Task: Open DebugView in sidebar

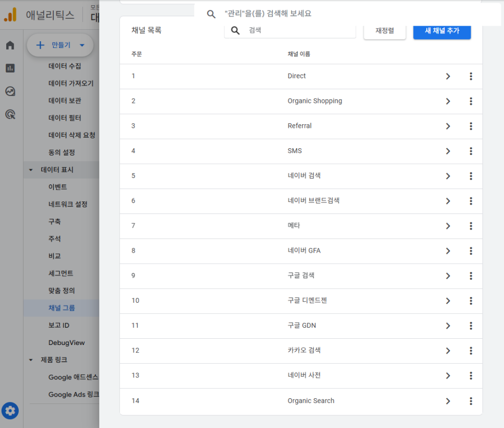Action: [x=67, y=343]
